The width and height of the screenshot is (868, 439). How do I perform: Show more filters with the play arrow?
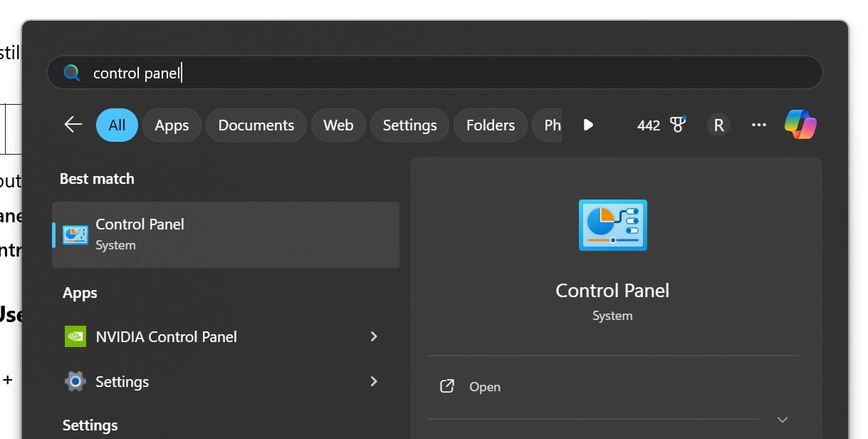coord(588,125)
